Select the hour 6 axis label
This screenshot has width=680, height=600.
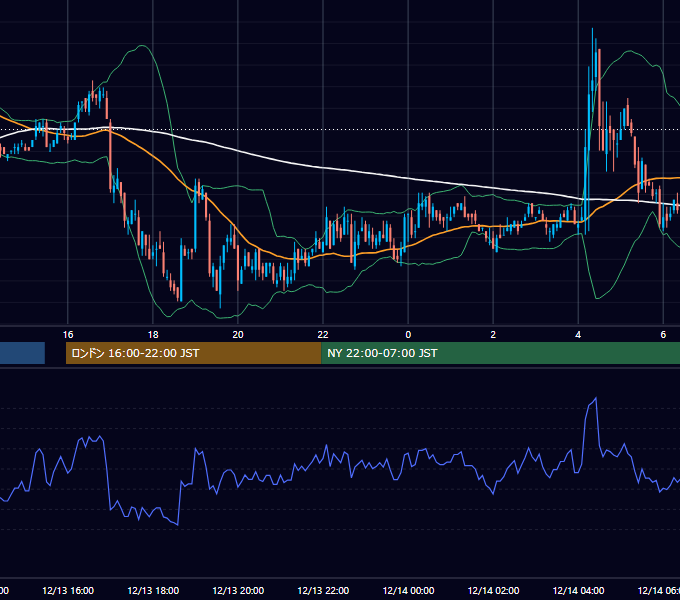663,335
